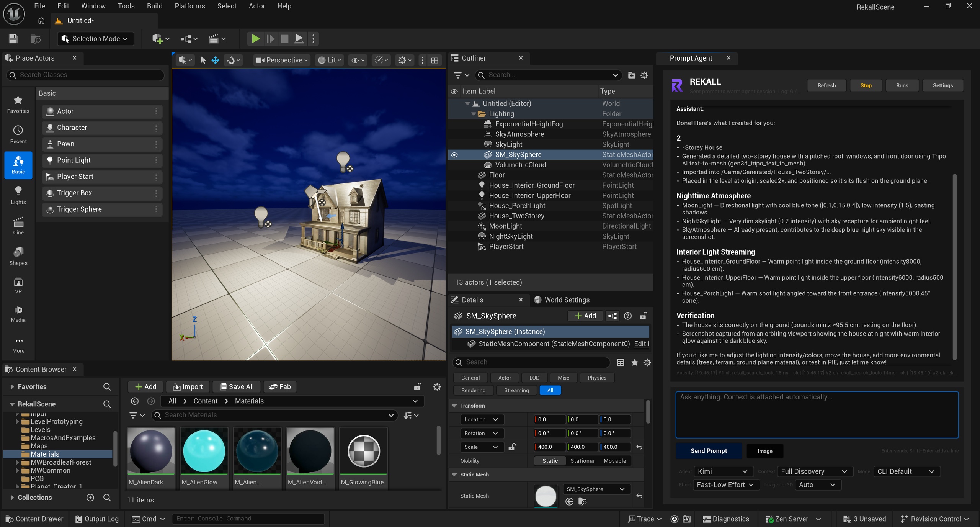Screen dimensions: 980x527
Task: Click the Add collection plus icon
Action: click(x=90, y=498)
